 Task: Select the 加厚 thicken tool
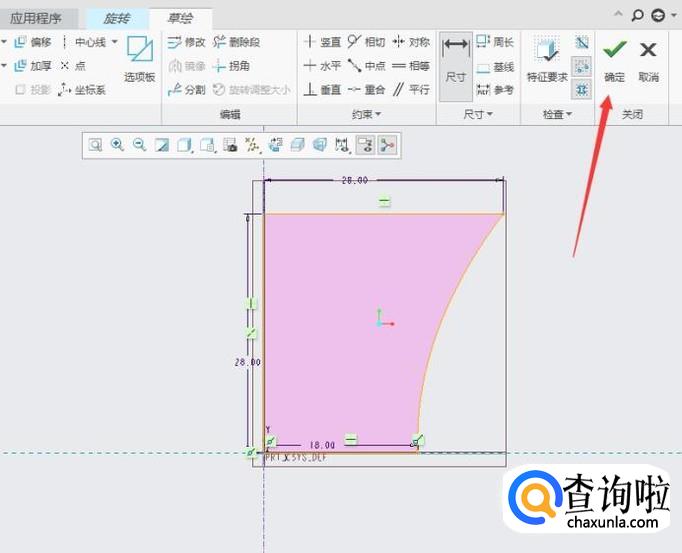(33, 66)
